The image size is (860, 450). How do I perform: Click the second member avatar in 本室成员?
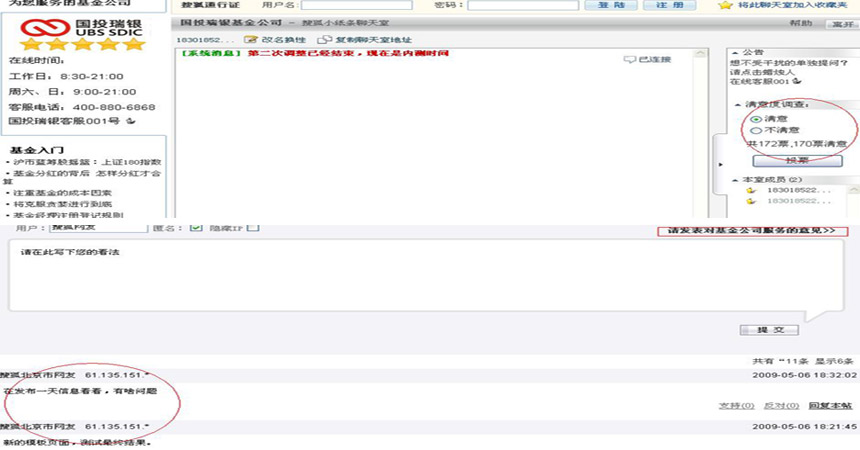click(x=749, y=202)
